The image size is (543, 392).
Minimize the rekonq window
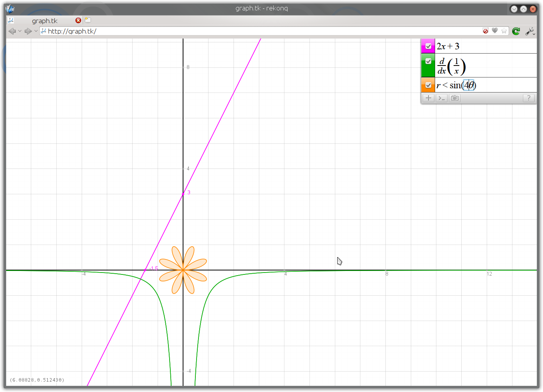point(514,9)
